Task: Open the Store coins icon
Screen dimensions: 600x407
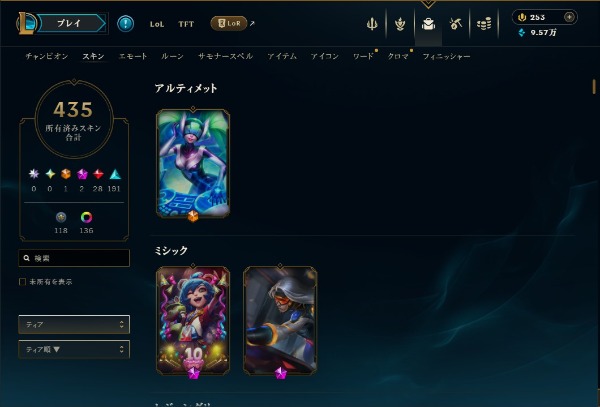Action: click(484, 24)
